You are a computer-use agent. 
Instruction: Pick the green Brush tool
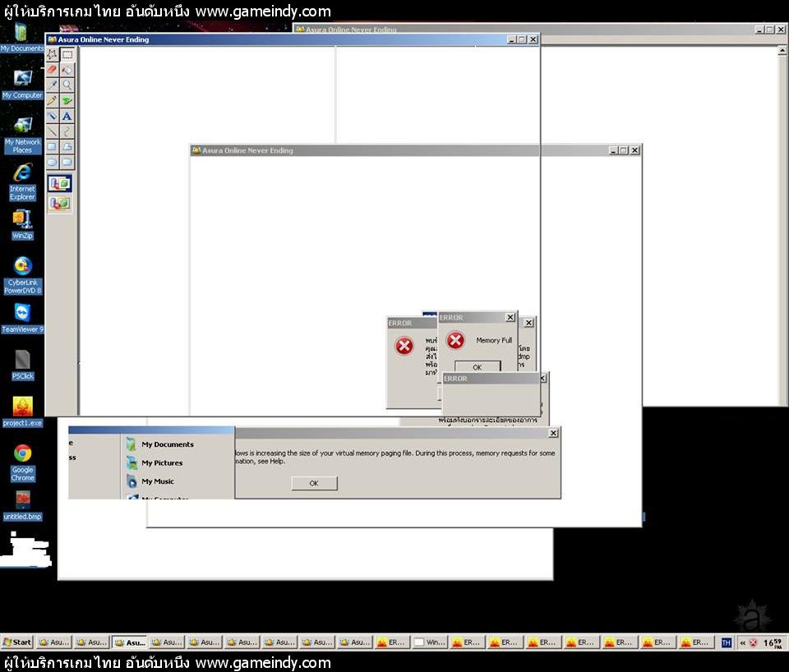coord(67,100)
